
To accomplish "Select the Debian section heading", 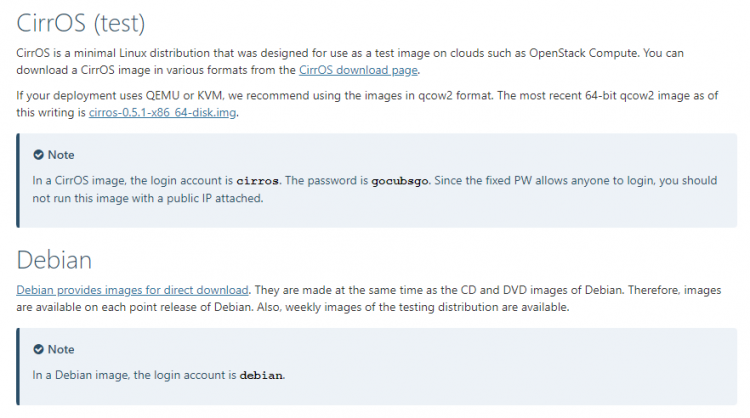I will click(x=54, y=260).
